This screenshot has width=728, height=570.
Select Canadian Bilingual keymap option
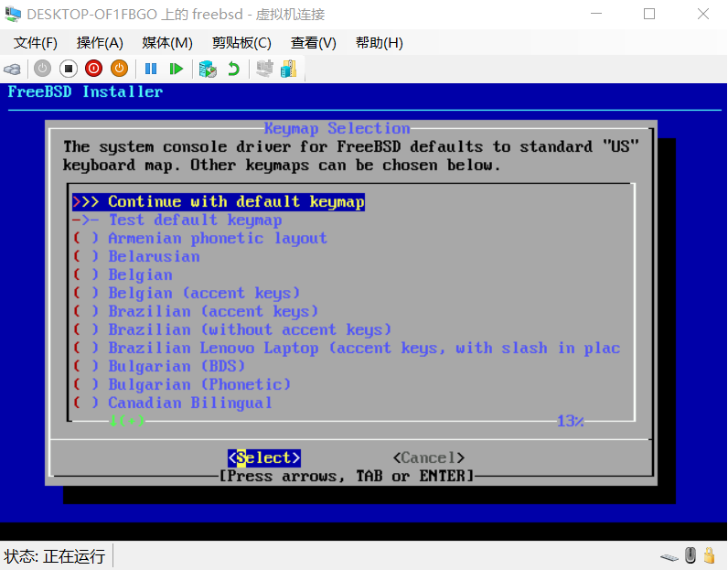(172, 403)
